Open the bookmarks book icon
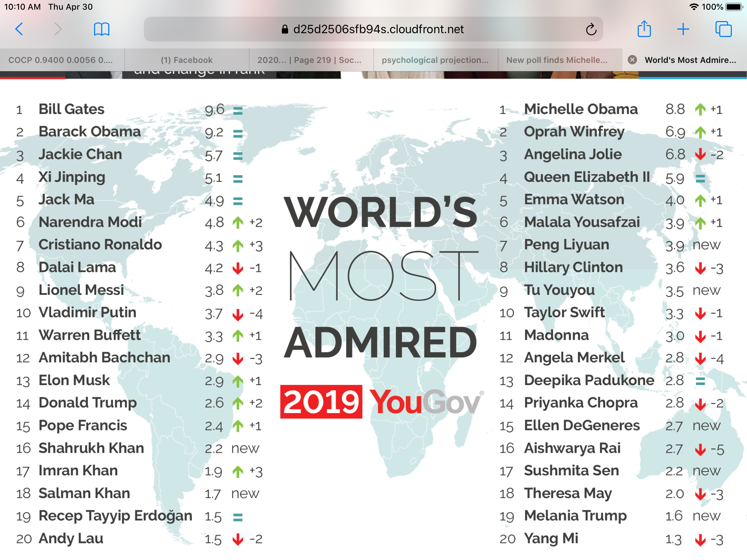Screen dimensions: 747x560 [102, 29]
